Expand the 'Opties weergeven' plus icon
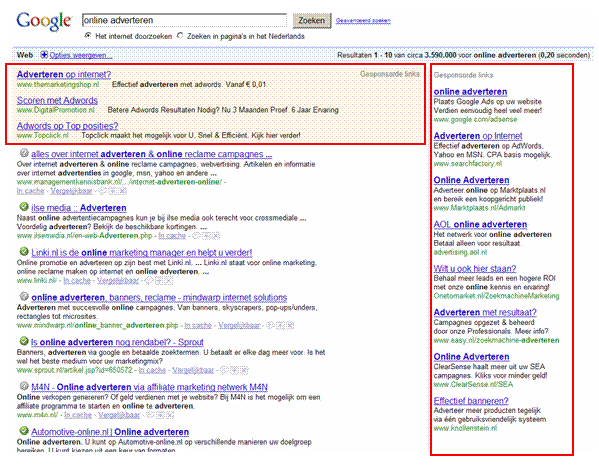This screenshot has width=599, height=473. tap(44, 55)
